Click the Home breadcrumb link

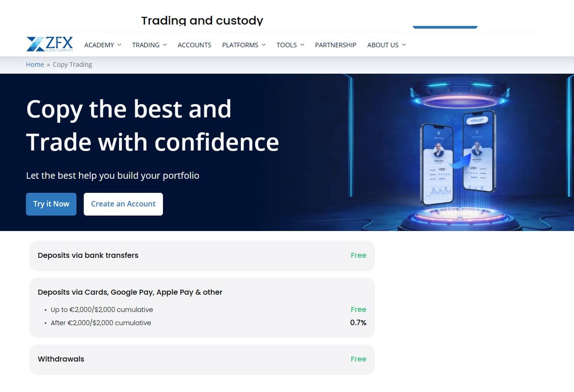coord(35,64)
